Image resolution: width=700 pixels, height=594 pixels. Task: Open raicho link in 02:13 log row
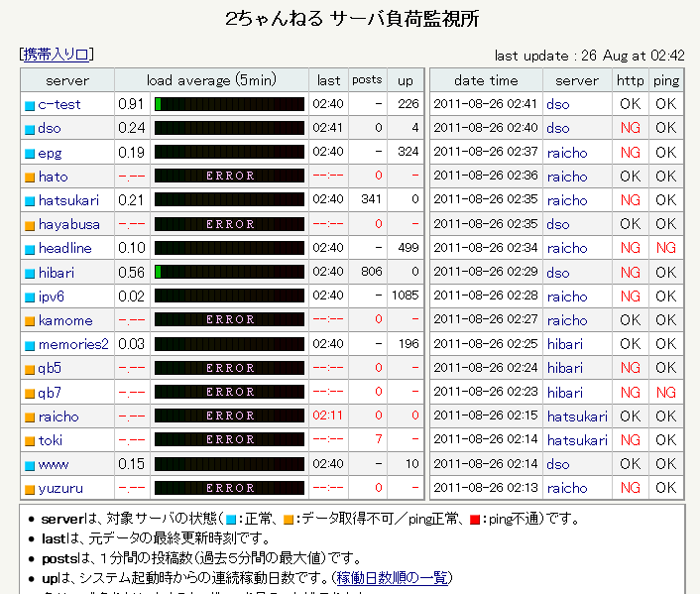click(x=567, y=488)
